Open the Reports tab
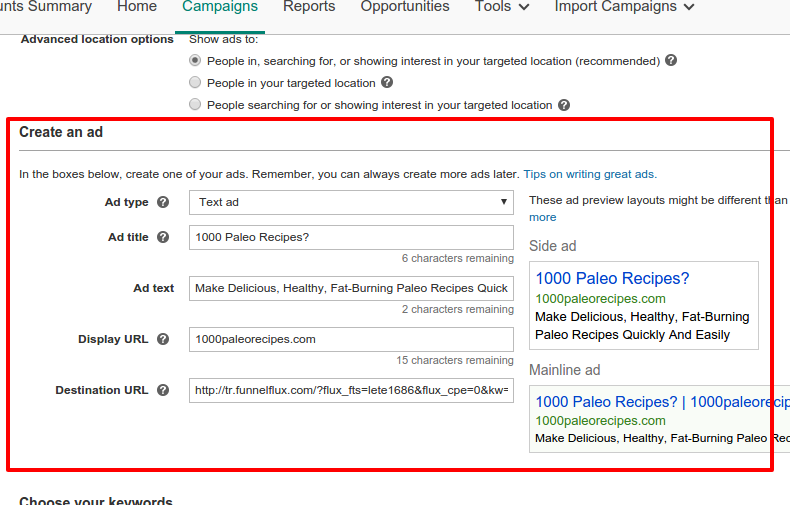Viewport: 790px width, 505px height. 309,7
